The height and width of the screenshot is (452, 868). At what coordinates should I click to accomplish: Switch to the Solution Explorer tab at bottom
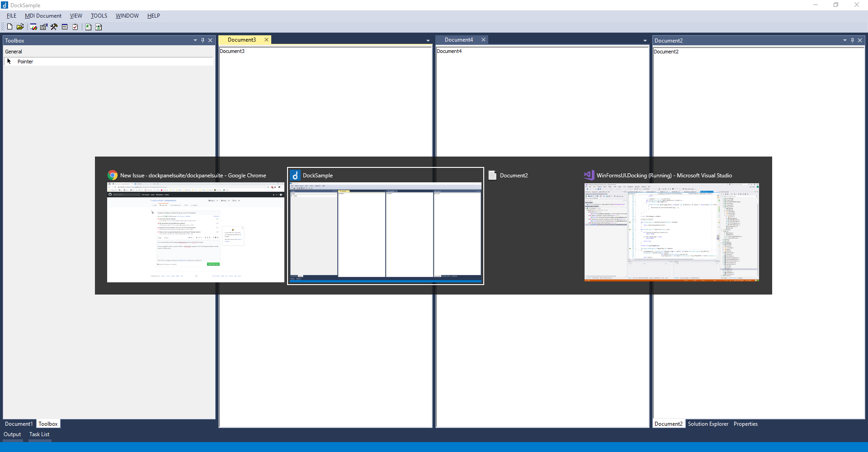[708, 424]
